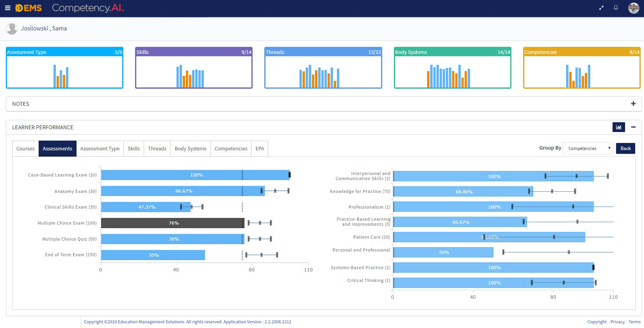
Task: Collapse the Learner Performance panel
Action: point(633,127)
